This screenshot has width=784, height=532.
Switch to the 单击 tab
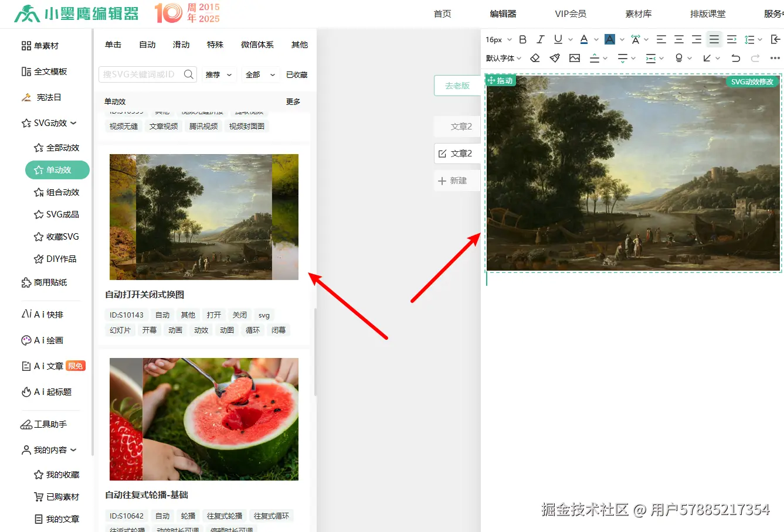click(113, 45)
